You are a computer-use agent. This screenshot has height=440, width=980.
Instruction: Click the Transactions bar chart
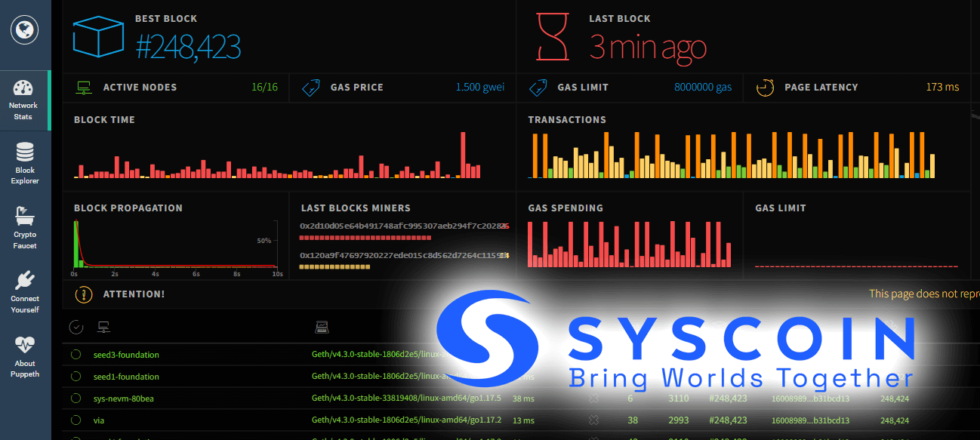(x=732, y=155)
